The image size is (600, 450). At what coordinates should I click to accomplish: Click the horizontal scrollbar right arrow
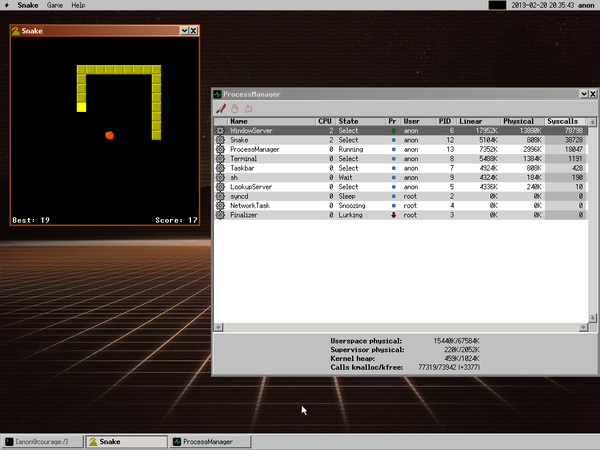tap(583, 327)
